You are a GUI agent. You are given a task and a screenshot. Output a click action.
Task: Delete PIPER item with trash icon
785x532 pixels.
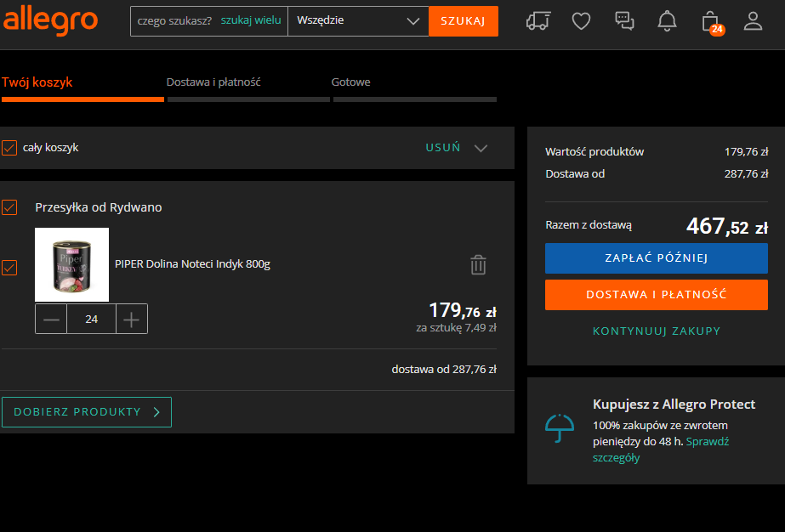pyautogui.click(x=478, y=265)
